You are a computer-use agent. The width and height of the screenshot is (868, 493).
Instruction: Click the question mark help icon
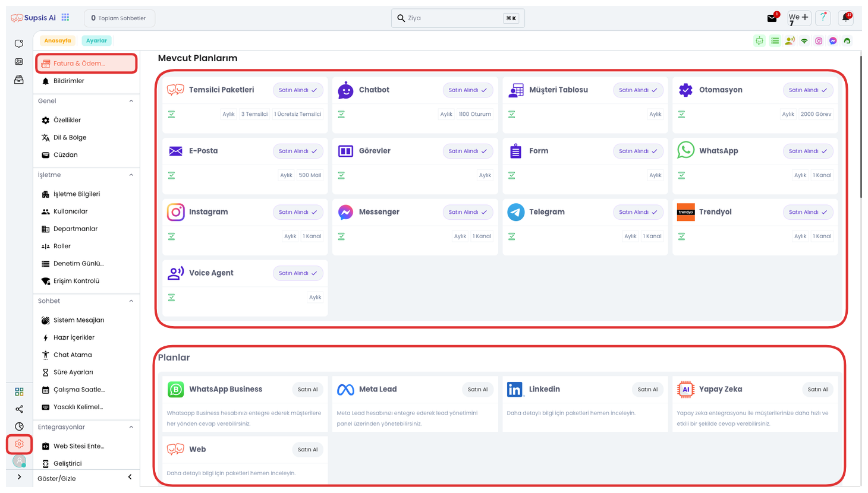pyautogui.click(x=823, y=18)
